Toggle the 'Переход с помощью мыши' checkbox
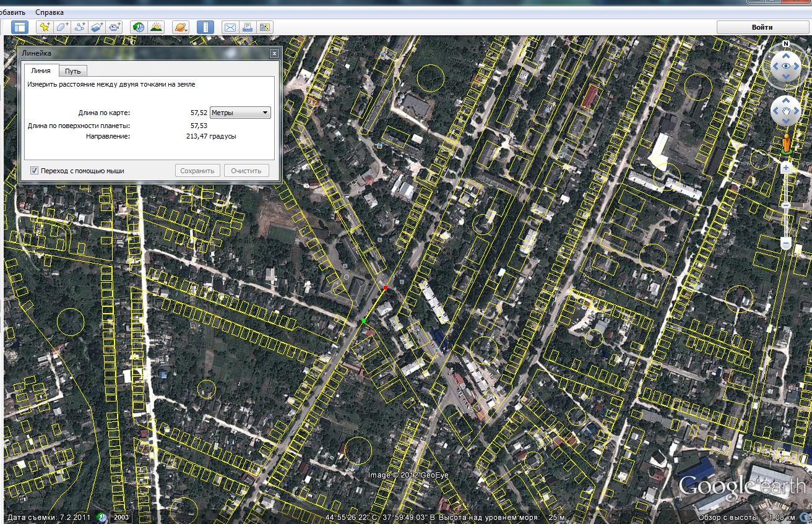Image resolution: width=812 pixels, height=524 pixels. (x=35, y=171)
